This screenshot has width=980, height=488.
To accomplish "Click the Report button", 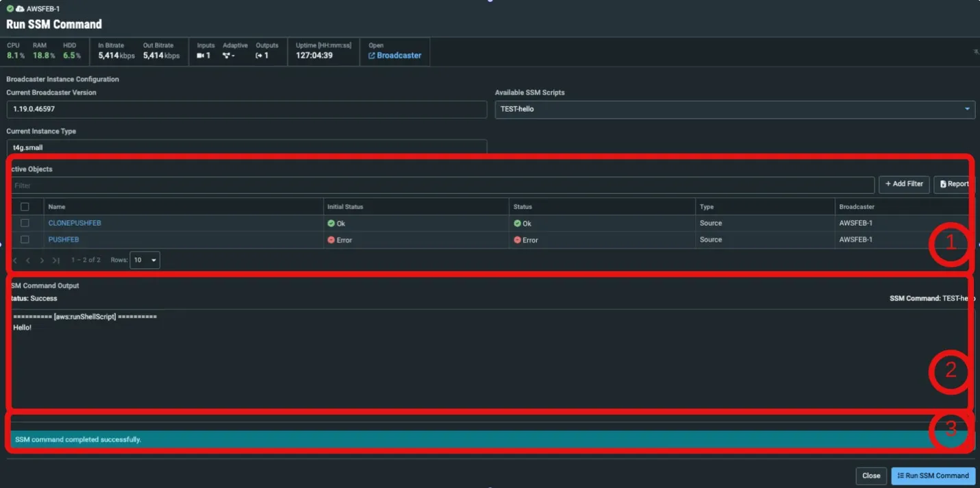I will (954, 184).
